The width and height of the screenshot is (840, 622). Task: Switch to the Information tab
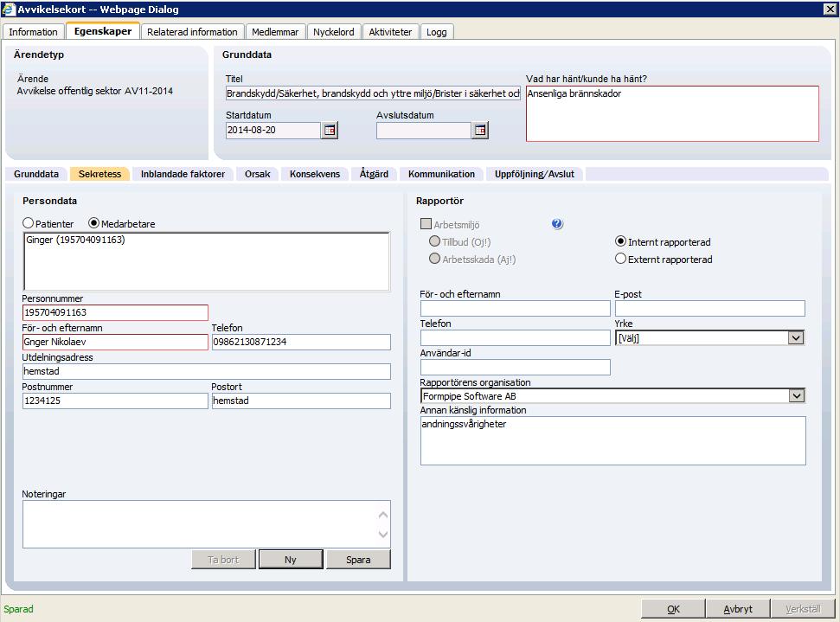pyautogui.click(x=33, y=32)
